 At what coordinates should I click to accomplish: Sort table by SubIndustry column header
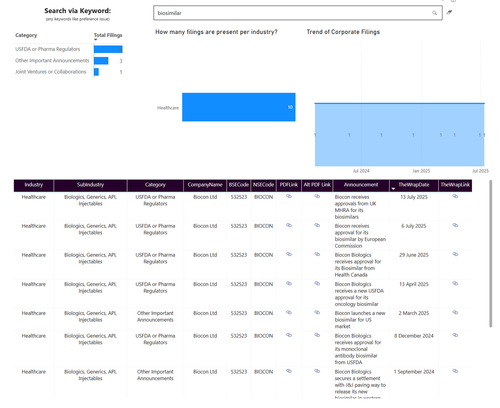tap(90, 185)
